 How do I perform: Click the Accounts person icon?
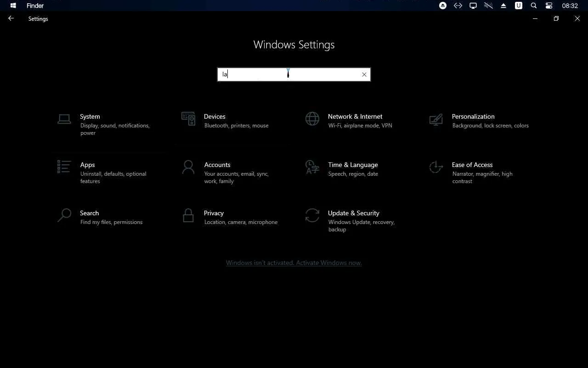click(188, 167)
